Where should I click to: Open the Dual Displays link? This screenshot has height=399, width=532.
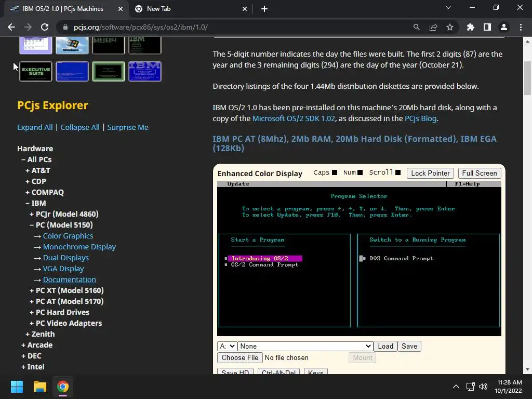click(66, 258)
